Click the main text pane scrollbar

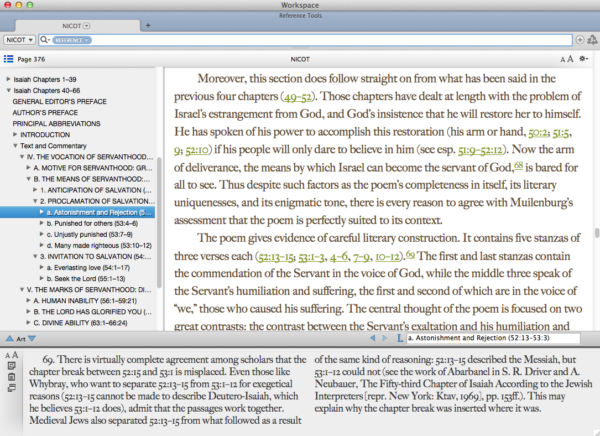(x=597, y=233)
